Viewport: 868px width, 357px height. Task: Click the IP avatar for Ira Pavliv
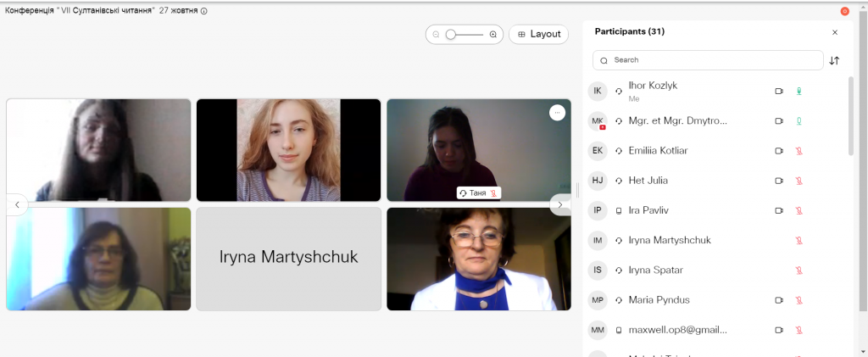point(598,210)
